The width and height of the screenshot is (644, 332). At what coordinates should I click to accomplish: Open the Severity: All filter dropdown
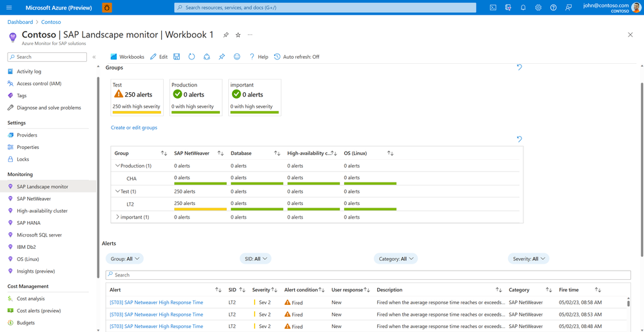(x=528, y=259)
